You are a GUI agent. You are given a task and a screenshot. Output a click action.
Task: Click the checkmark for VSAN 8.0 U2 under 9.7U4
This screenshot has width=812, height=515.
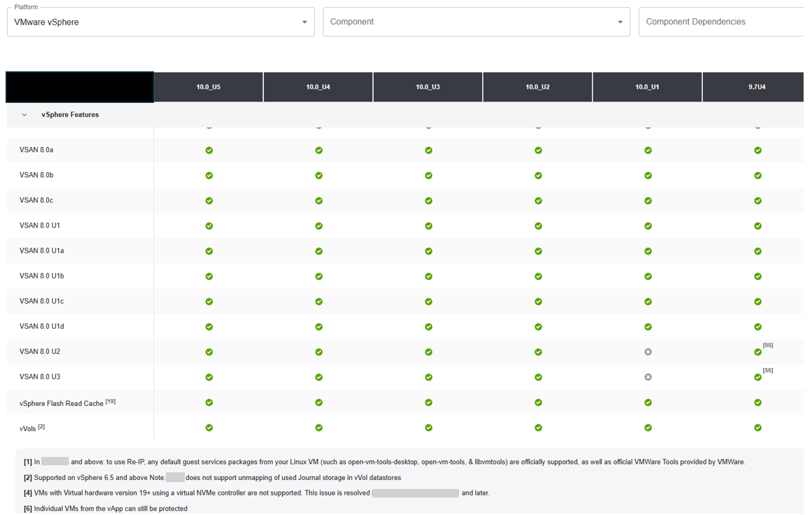tap(757, 352)
